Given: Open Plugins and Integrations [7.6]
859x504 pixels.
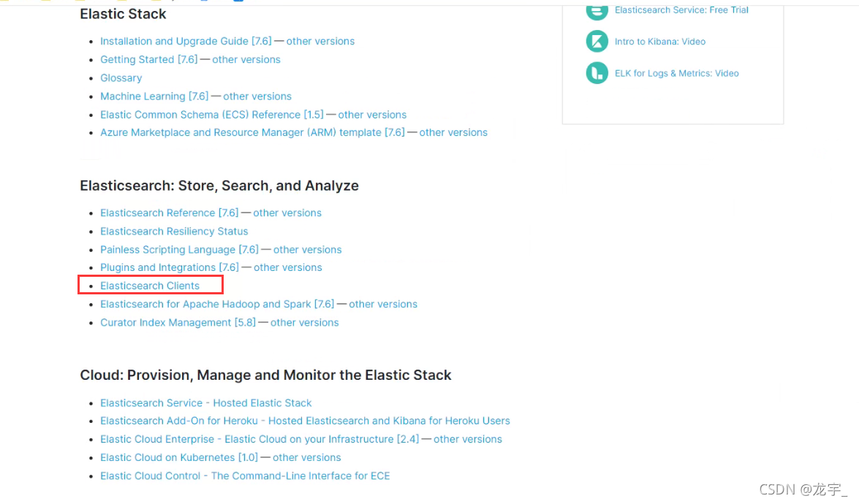Looking at the screenshot, I should [170, 267].
